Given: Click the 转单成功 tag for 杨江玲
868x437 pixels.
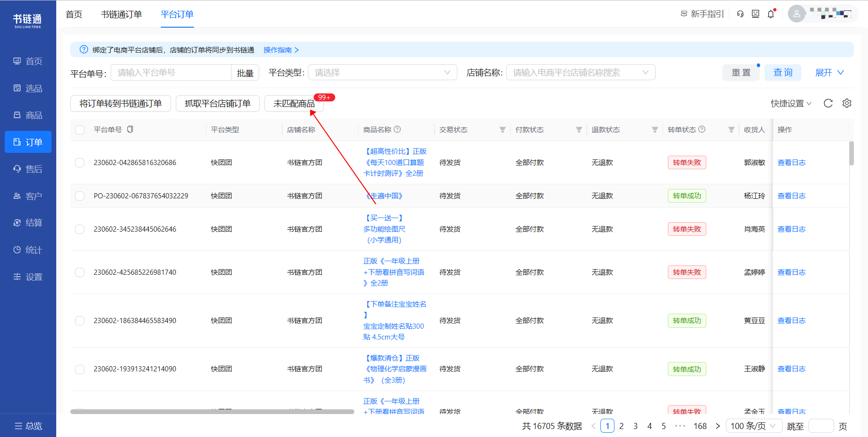Looking at the screenshot, I should coord(687,196).
